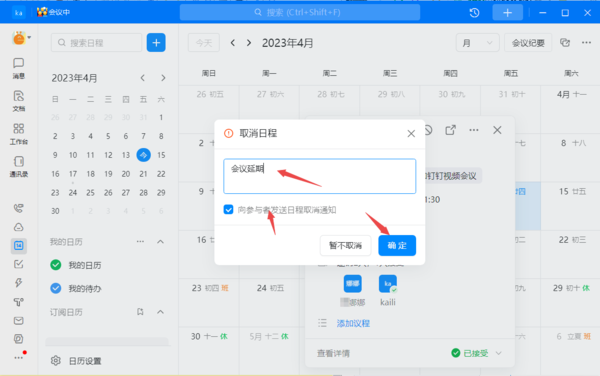Screen dimensions: 600x376
Task: Click 添加议程 link
Action: [x=353, y=323]
